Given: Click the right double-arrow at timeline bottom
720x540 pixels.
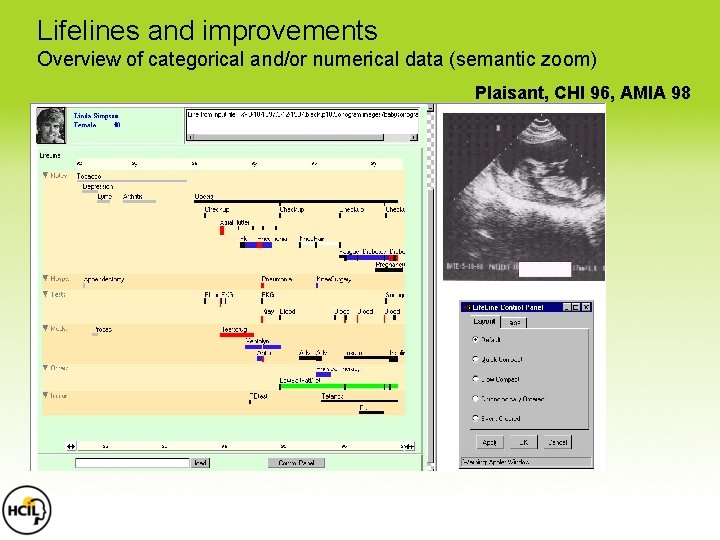Looking at the screenshot, I should coord(408,446).
